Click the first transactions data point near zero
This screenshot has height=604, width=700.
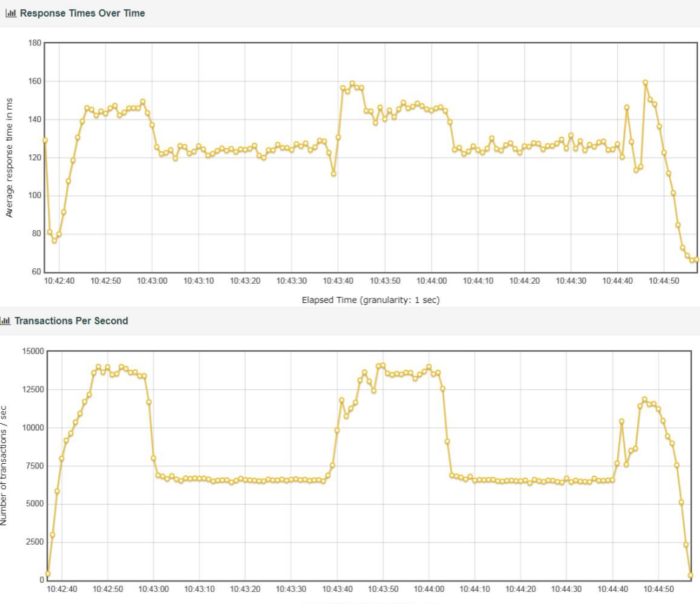[x=48, y=574]
